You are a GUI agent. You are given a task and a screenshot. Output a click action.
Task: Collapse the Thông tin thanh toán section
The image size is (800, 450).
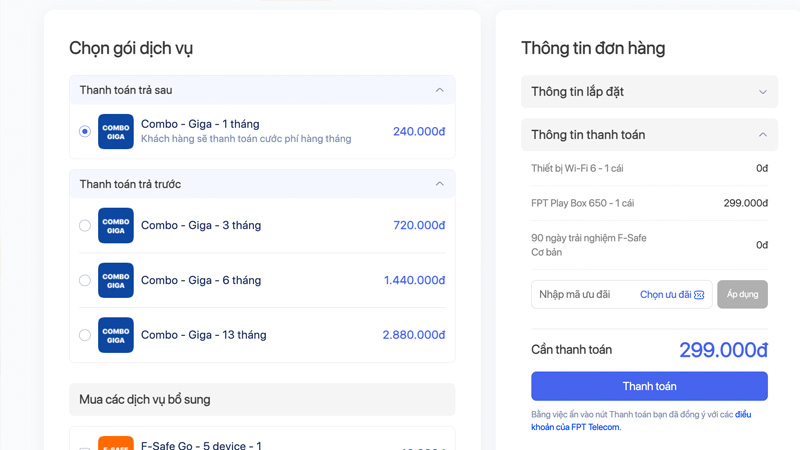coord(762,135)
